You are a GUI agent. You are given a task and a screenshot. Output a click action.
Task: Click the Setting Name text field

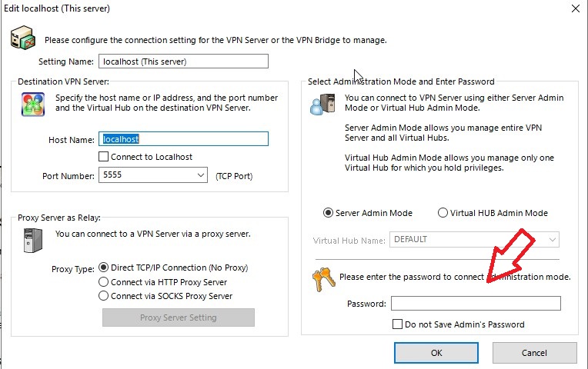pos(183,61)
